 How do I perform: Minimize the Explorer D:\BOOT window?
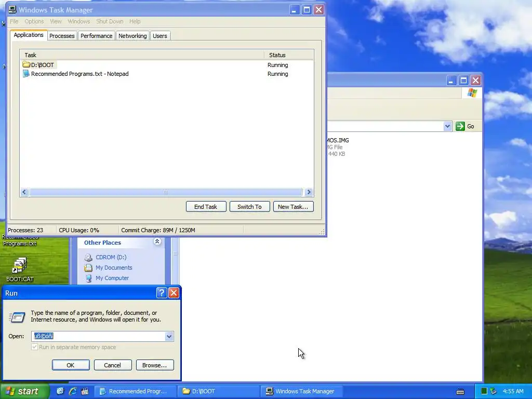tap(451, 81)
